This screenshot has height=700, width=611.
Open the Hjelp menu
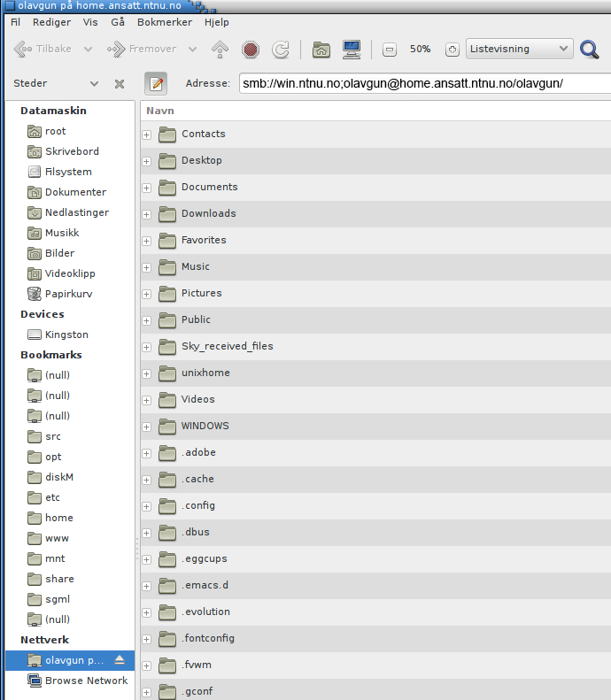(217, 22)
